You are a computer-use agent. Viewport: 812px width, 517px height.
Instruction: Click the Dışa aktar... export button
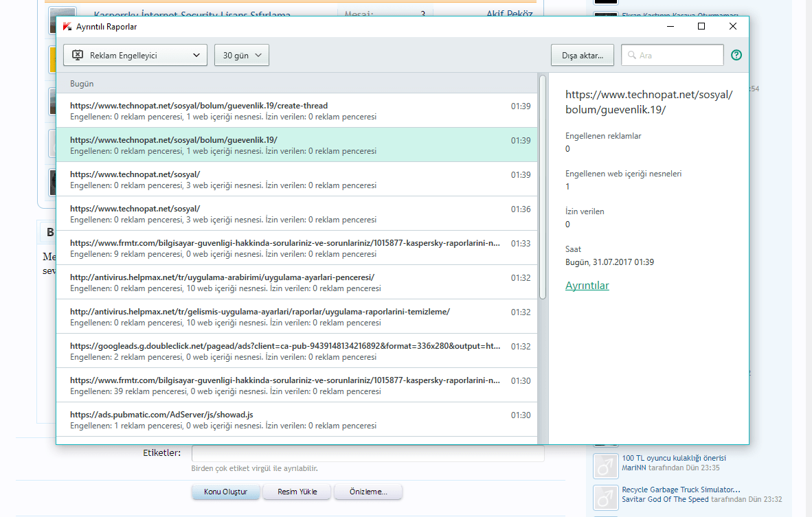tap(583, 55)
